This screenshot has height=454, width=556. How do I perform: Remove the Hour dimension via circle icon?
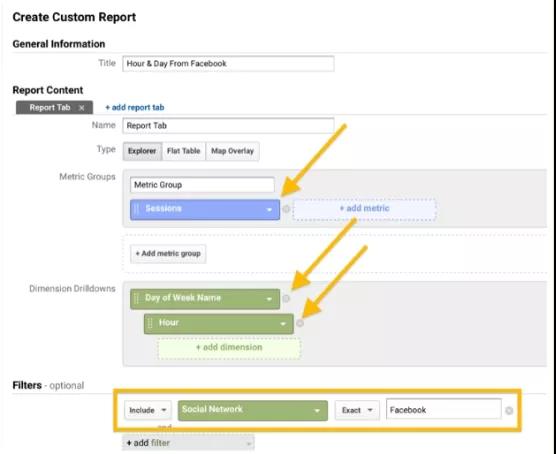[300, 323]
